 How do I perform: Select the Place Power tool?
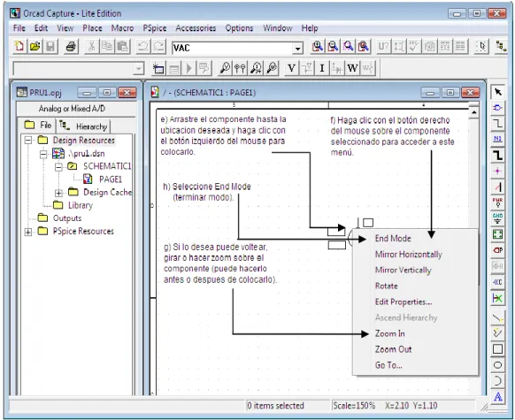click(x=497, y=202)
